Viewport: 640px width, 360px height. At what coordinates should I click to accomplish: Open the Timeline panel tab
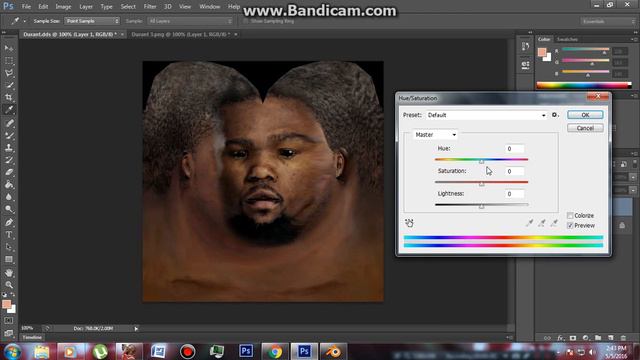pyautogui.click(x=32, y=338)
